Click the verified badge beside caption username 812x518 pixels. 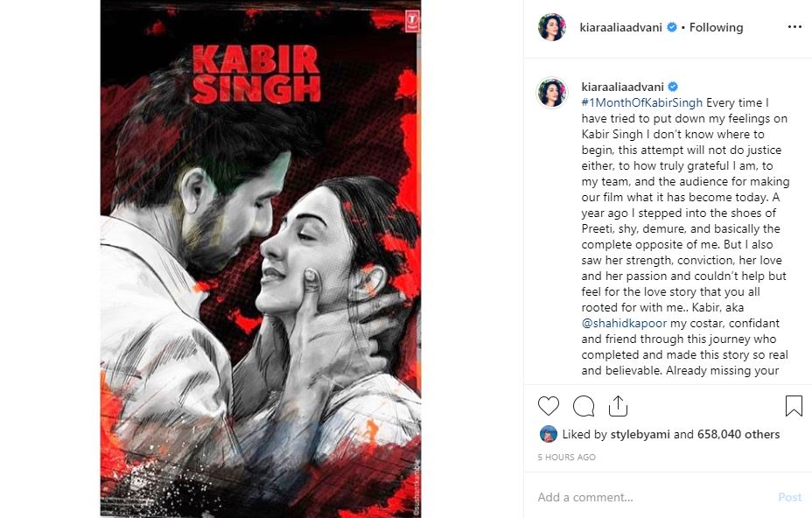click(x=673, y=87)
